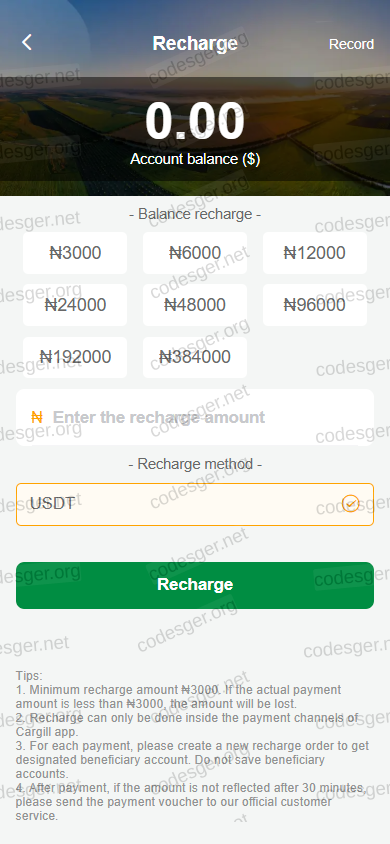This screenshot has height=844, width=390.
Task: Click the Balance recharge section heading
Action: pos(195,214)
